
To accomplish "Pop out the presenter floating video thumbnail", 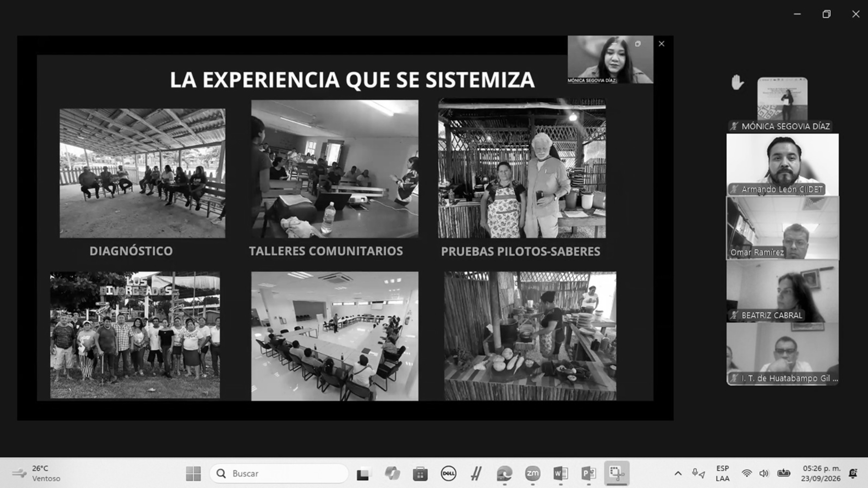I will (x=638, y=44).
